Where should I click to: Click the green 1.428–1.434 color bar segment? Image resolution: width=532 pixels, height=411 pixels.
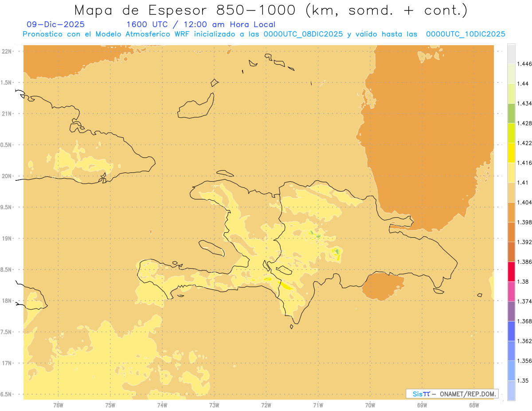click(511, 113)
